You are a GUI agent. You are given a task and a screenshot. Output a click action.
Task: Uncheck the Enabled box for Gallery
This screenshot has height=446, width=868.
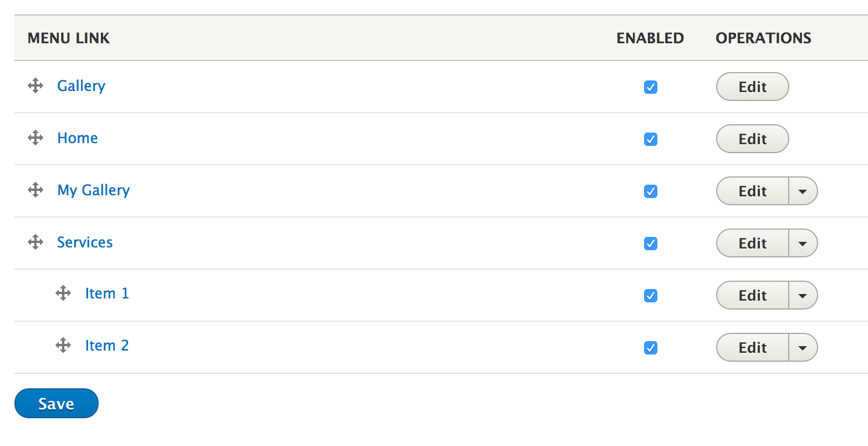651,87
